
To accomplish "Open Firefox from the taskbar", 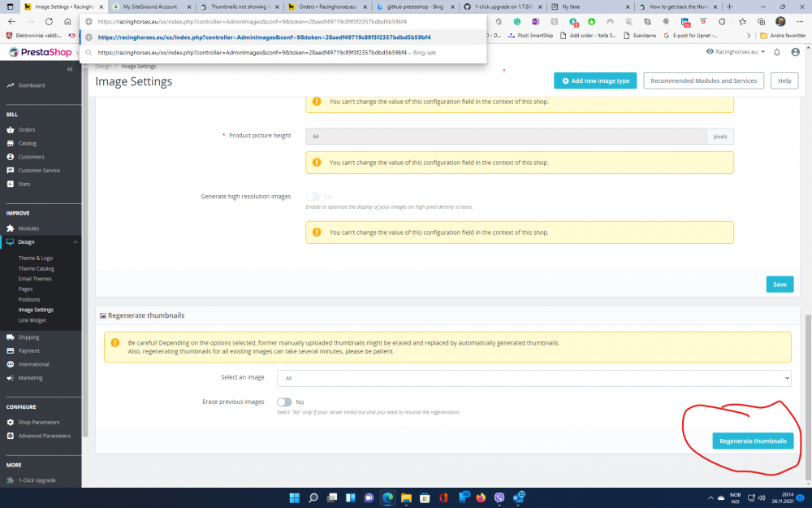I will click(x=481, y=497).
